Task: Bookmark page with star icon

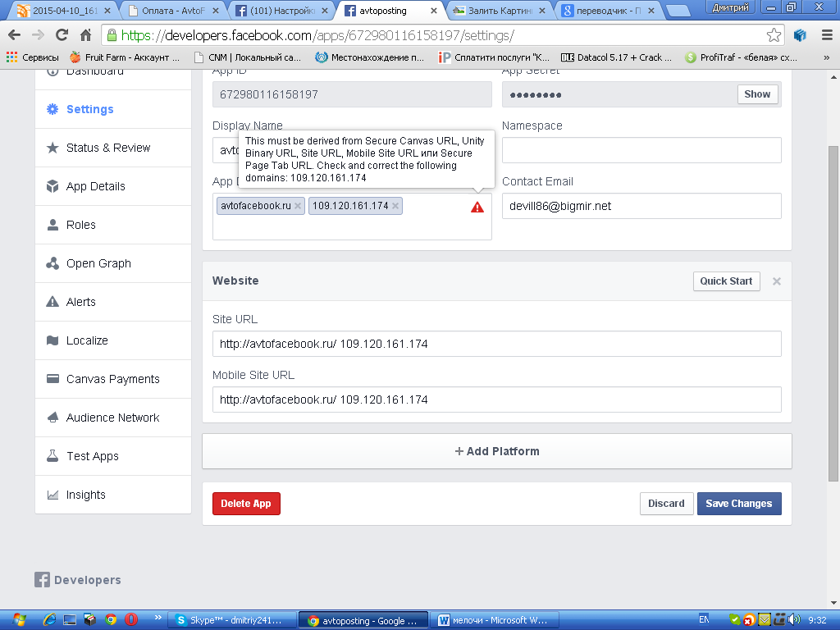Action: [774, 35]
